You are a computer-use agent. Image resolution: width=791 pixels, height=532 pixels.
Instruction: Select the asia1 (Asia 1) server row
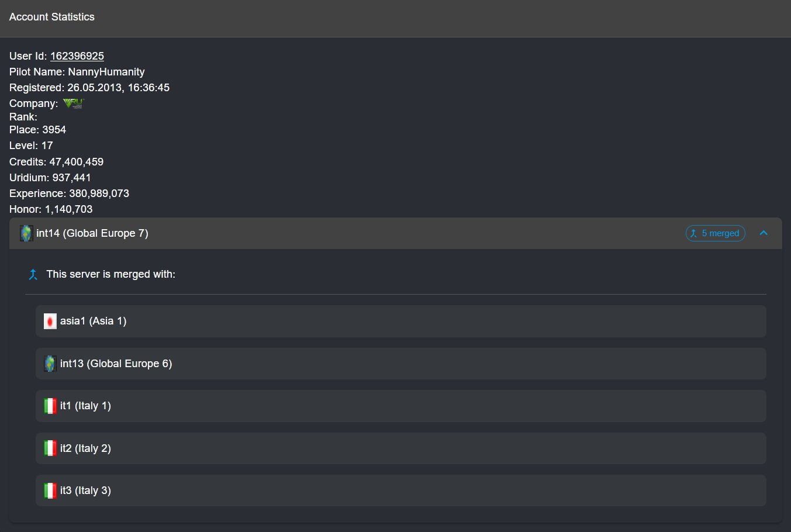[401, 321]
